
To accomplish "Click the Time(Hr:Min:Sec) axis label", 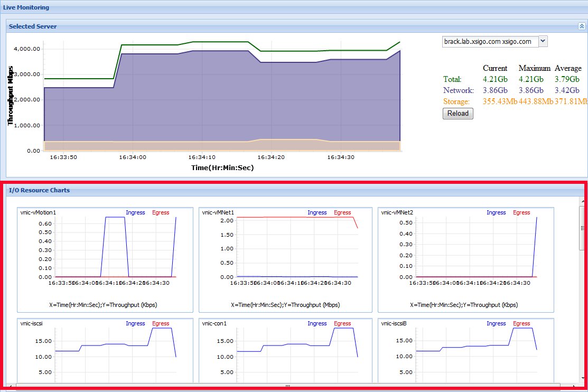I will [222, 167].
